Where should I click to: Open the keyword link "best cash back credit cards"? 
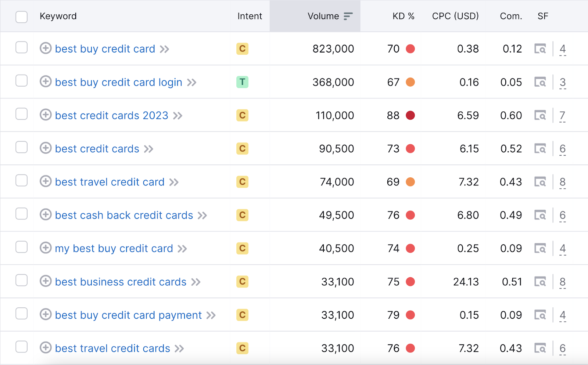124,215
